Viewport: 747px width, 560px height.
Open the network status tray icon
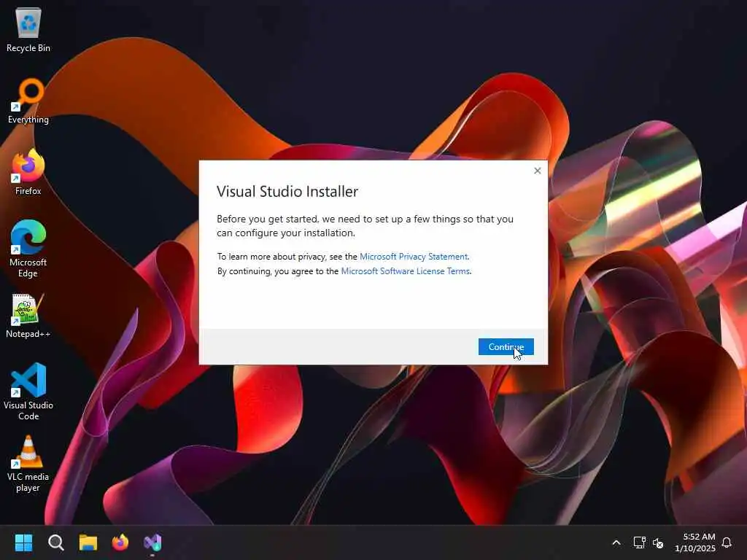point(639,542)
